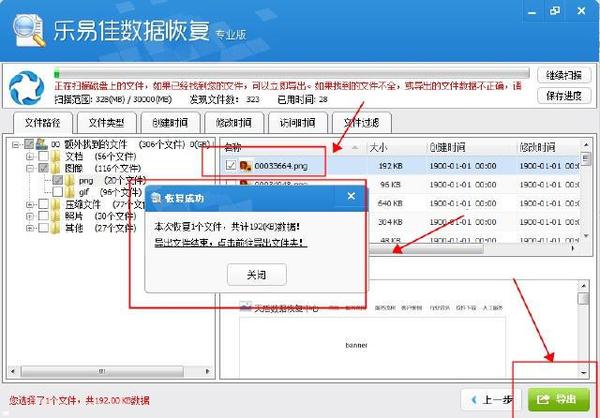Go back with 上一步 button
Image resolution: width=600 pixels, height=418 pixels.
click(x=492, y=400)
